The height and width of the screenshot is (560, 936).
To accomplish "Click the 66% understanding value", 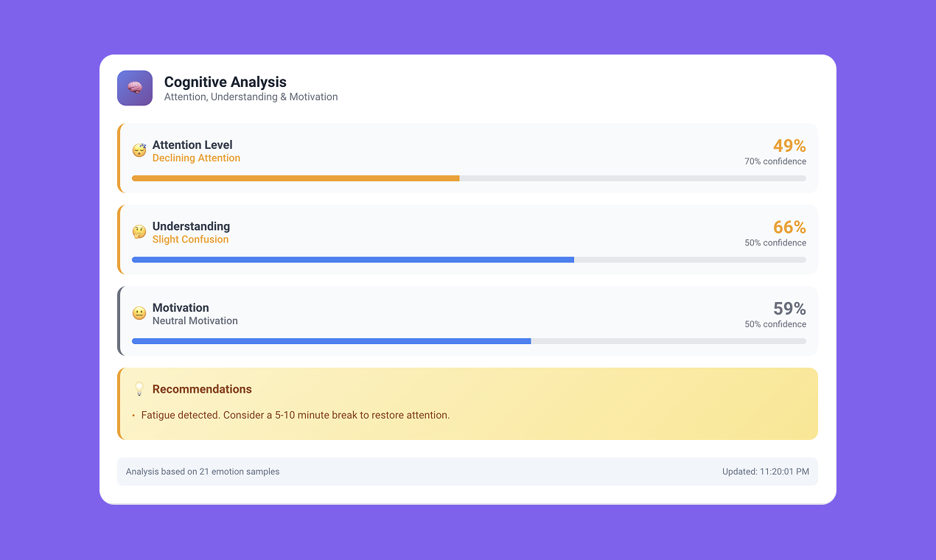I will tap(789, 227).
